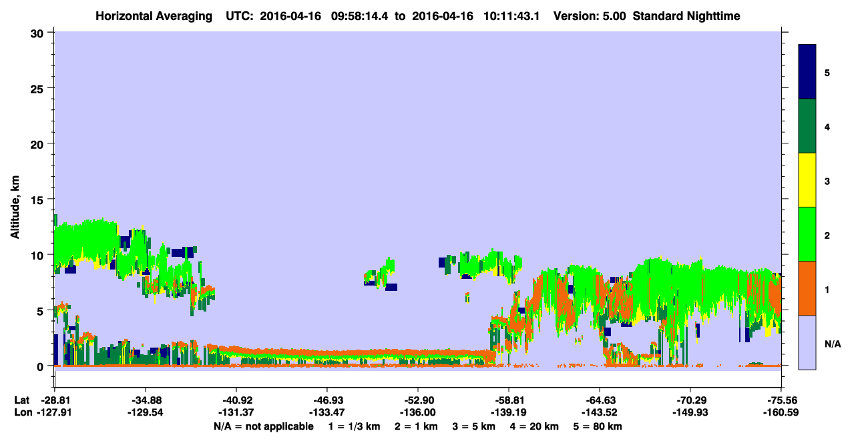Click longitude value -129.54

point(146,413)
